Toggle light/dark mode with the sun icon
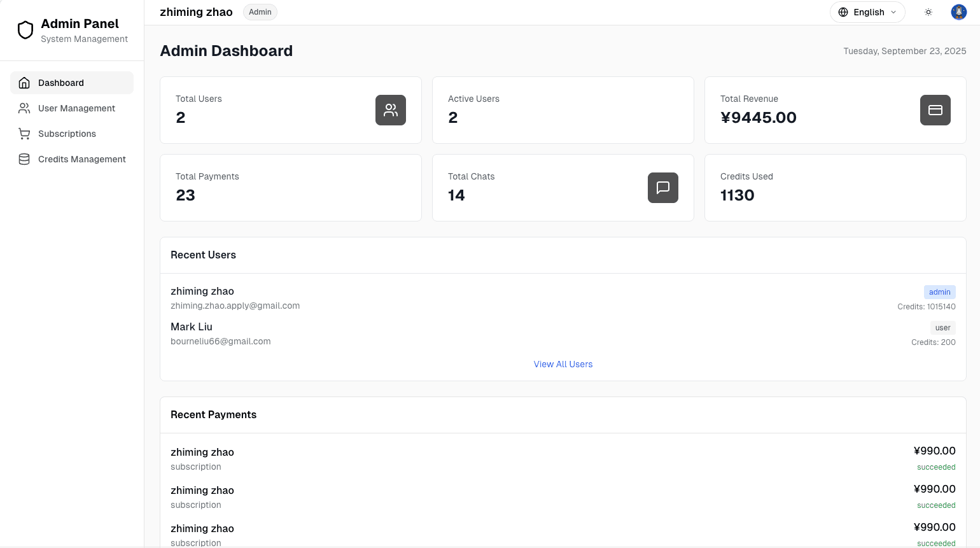This screenshot has height=548, width=980. point(928,11)
